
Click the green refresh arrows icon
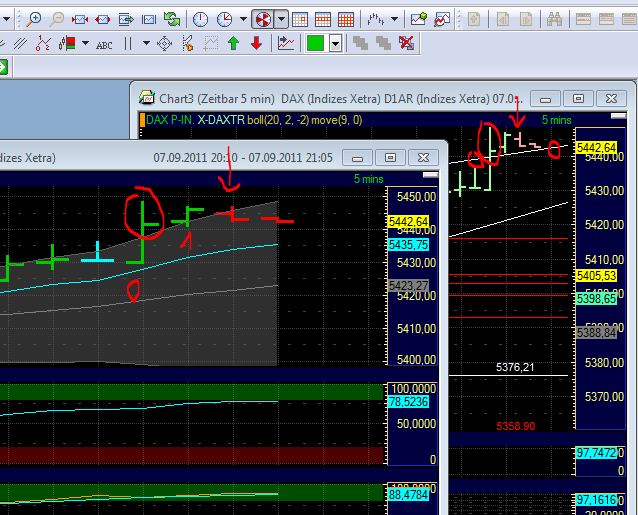[172, 19]
